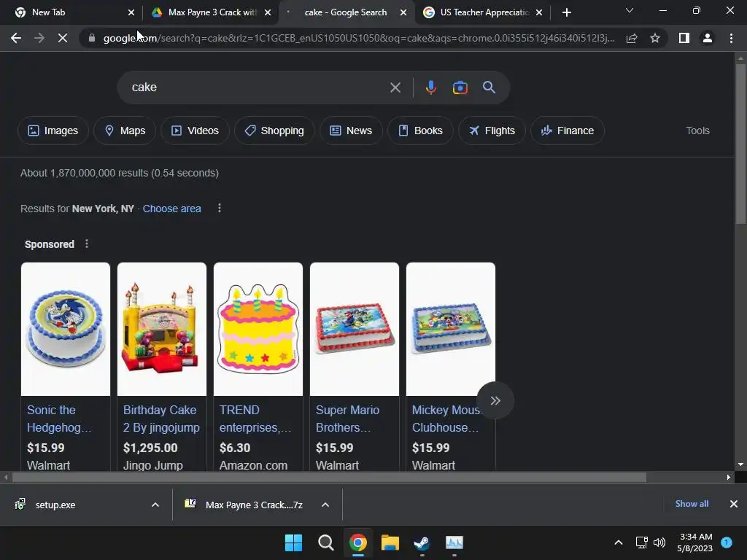Screen dimensions: 747x560
Task: Open File Explorer from taskbar
Action: [390, 542]
